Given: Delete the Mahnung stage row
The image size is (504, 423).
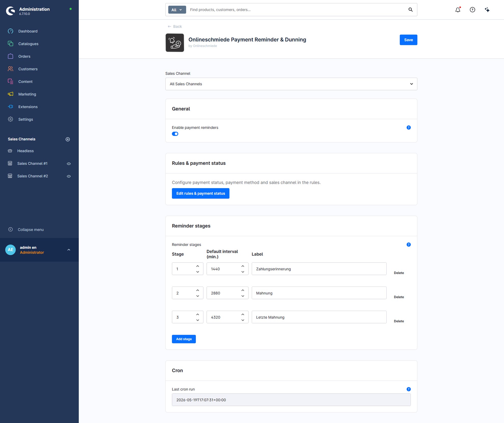Looking at the screenshot, I should pos(399,297).
